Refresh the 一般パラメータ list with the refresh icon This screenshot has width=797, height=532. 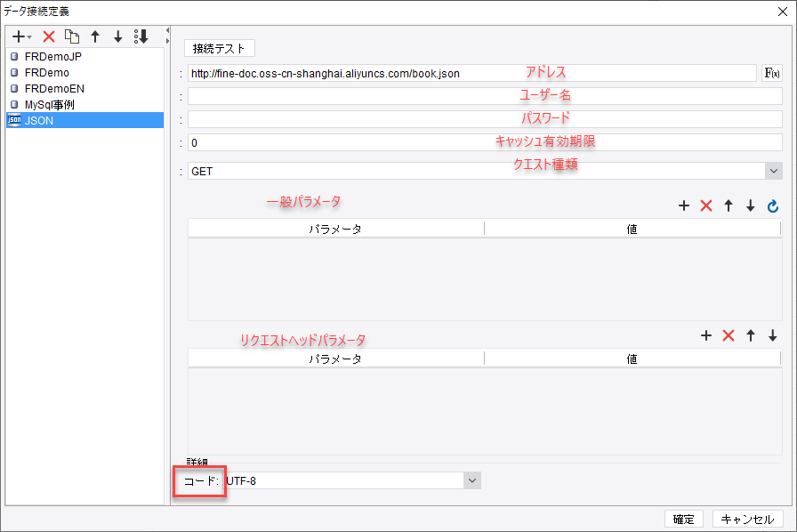(x=772, y=206)
